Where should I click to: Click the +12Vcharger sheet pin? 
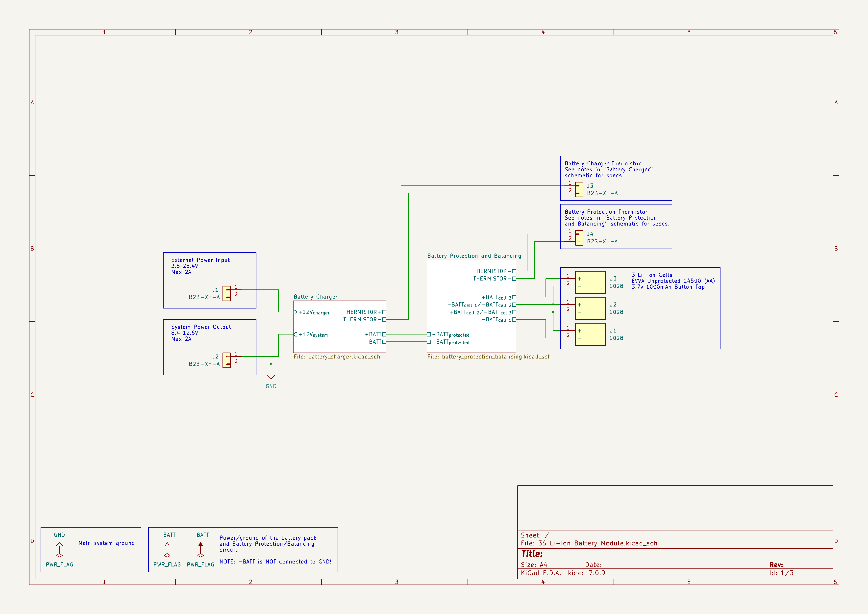[312, 312]
